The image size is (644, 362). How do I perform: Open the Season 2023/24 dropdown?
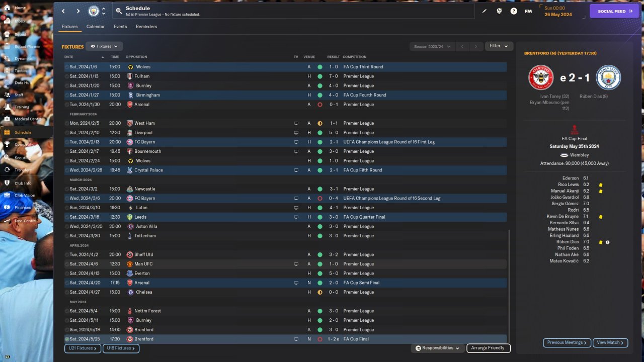pyautogui.click(x=432, y=46)
